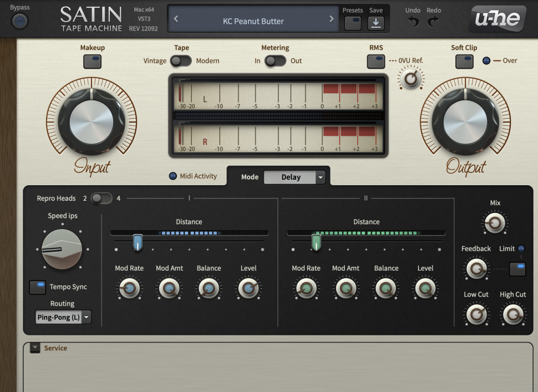Viewport: 538px width, 392px height.
Task: Click the KC Peanut Butter preset name
Action: [253, 21]
